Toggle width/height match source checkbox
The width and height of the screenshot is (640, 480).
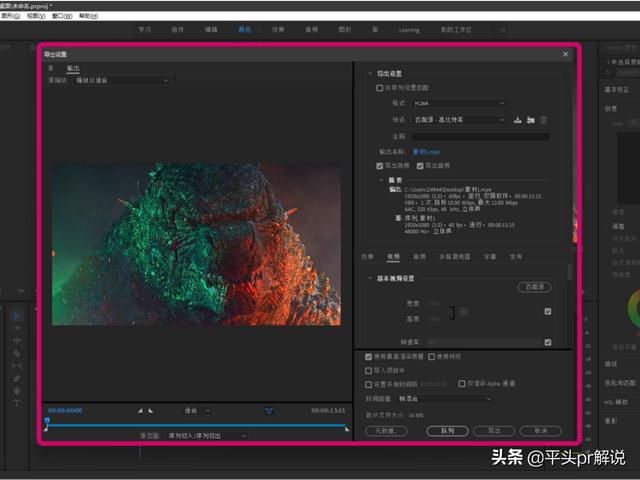[x=548, y=311]
